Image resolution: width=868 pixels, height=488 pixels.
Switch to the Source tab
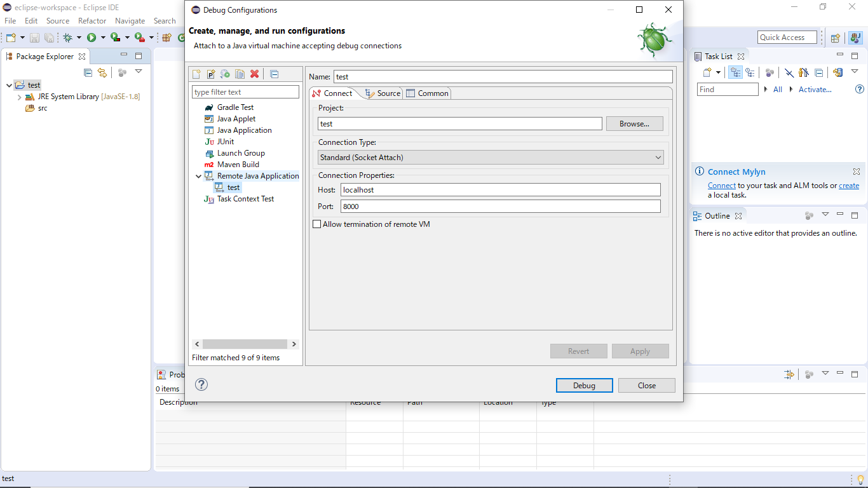[383, 93]
